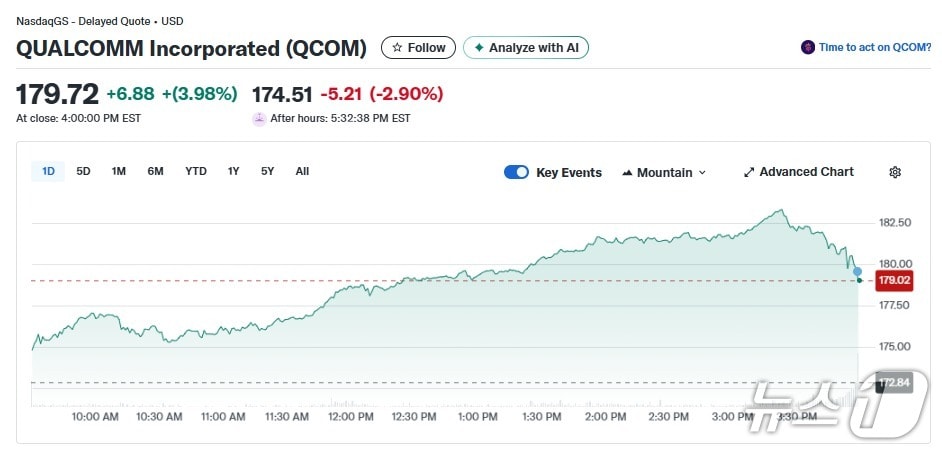Screen dimensions: 942x452
Task: Show the 6M chart range
Action: tap(155, 171)
